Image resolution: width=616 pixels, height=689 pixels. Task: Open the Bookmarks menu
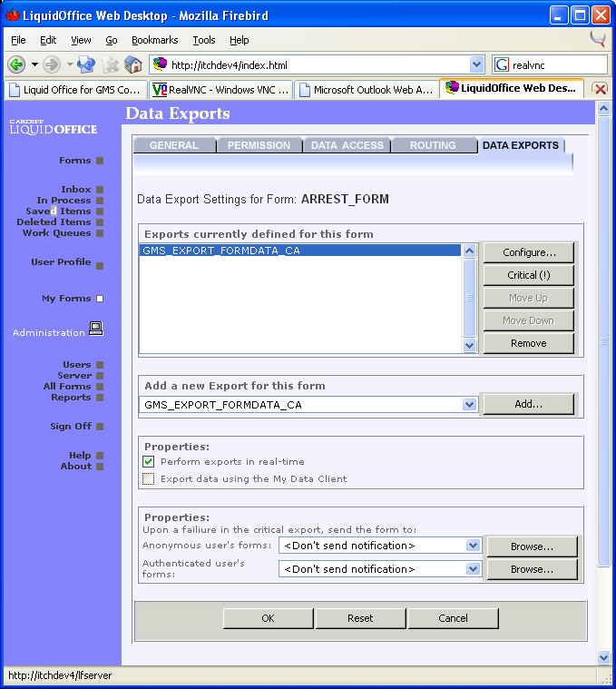coord(152,40)
